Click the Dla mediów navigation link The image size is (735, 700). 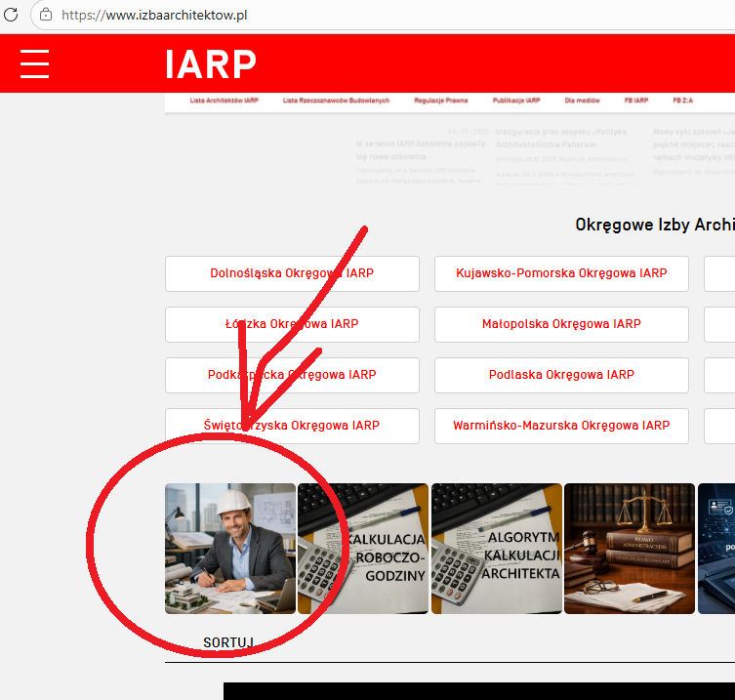pyautogui.click(x=582, y=101)
